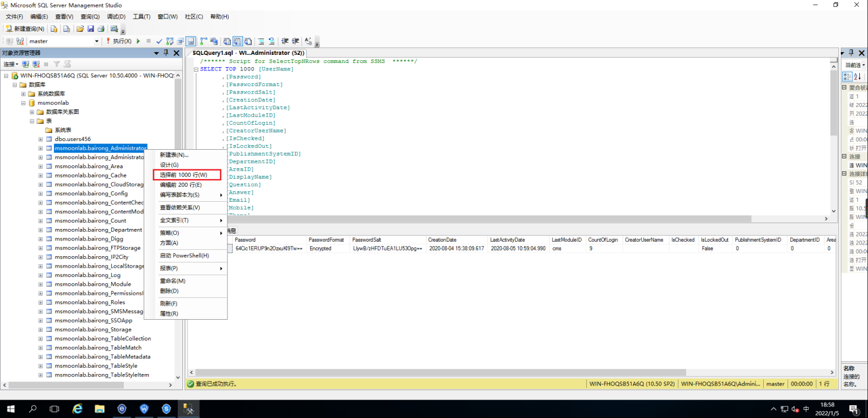Viewport: 868px width, 418px height.
Task: Select the msmoonlab.bairong_Roles table
Action: coord(90,302)
